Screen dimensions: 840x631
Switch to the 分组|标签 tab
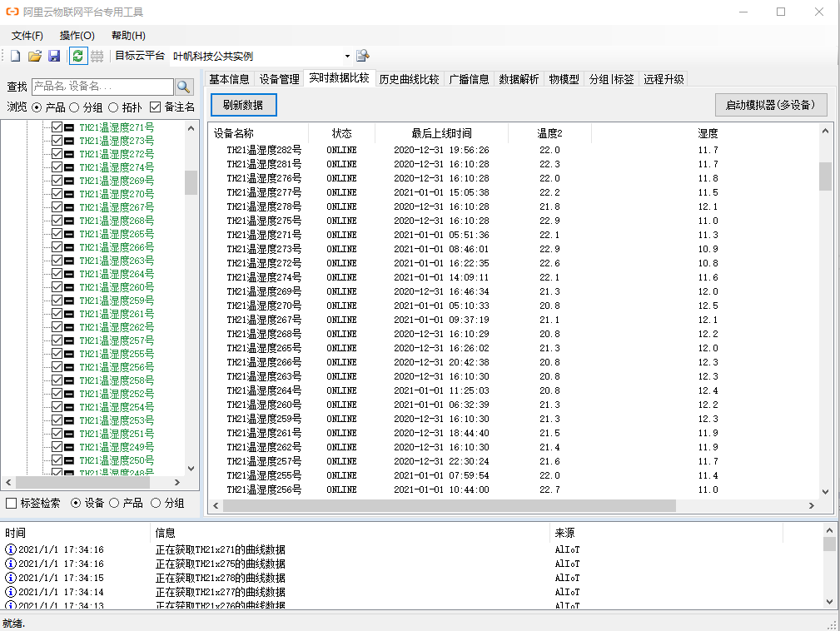(611, 79)
